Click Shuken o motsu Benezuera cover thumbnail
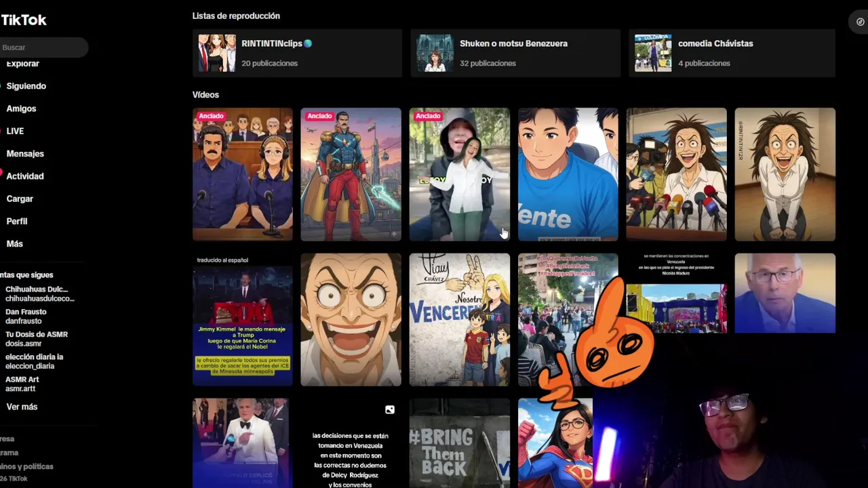Screen dimensions: 868x488 tap(435, 53)
